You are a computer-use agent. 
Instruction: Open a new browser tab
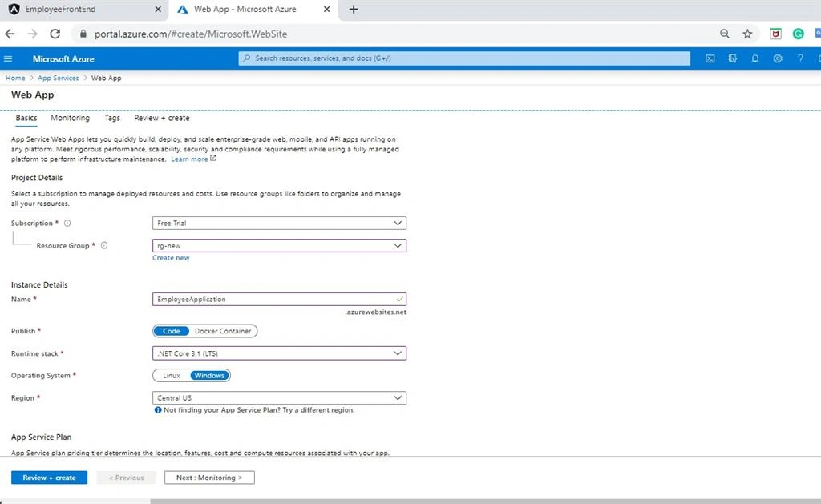pyautogui.click(x=354, y=10)
